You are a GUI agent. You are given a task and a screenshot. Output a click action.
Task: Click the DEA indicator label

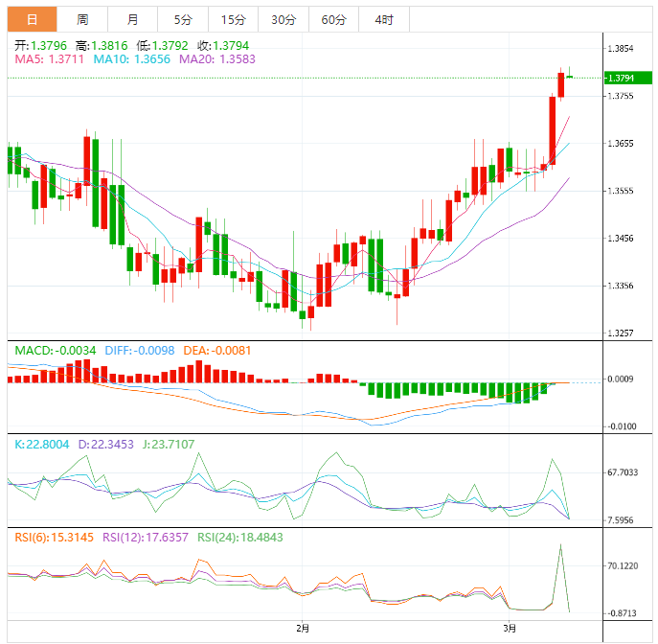[217, 351]
